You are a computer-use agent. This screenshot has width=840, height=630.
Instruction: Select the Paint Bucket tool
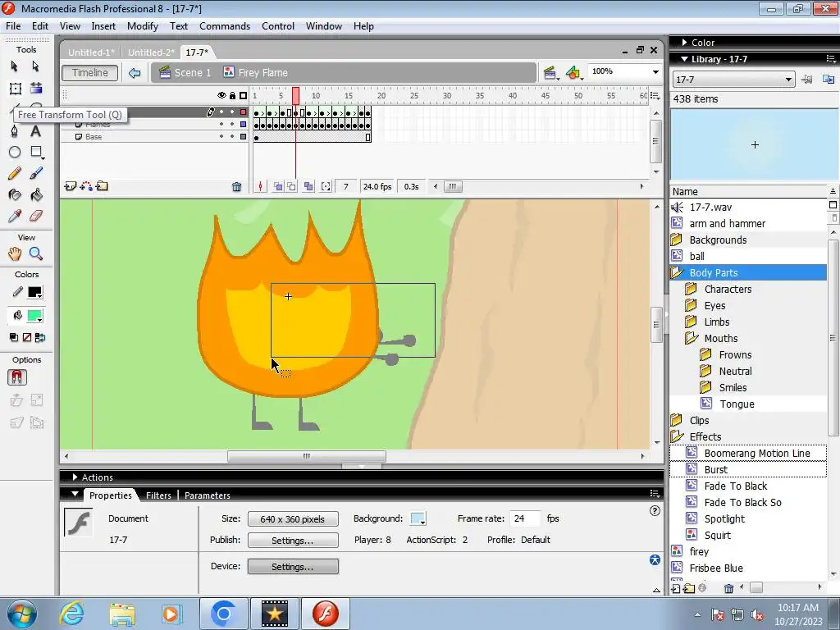[x=36, y=194]
